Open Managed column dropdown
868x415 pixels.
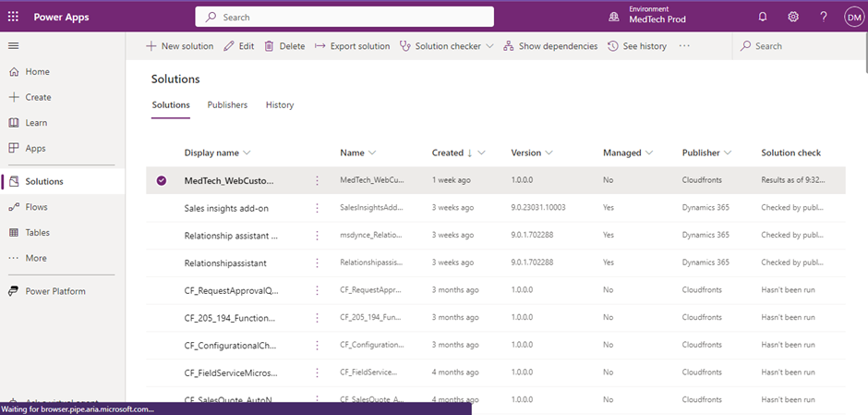(649, 153)
